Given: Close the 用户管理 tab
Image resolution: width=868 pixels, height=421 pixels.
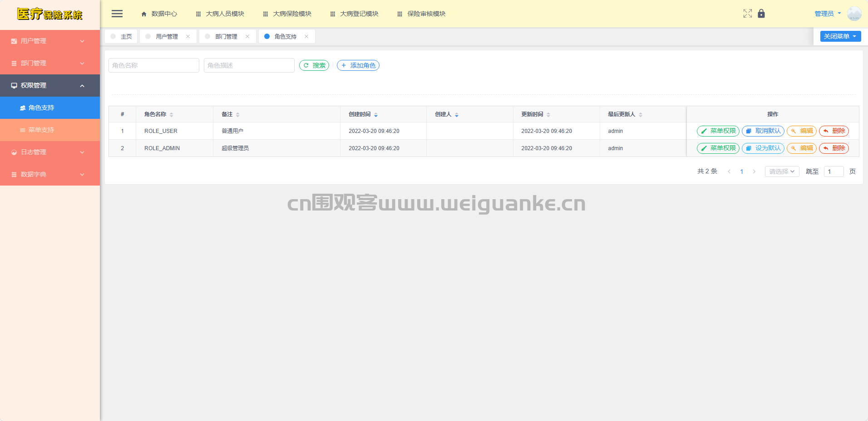Looking at the screenshot, I should coord(188,36).
